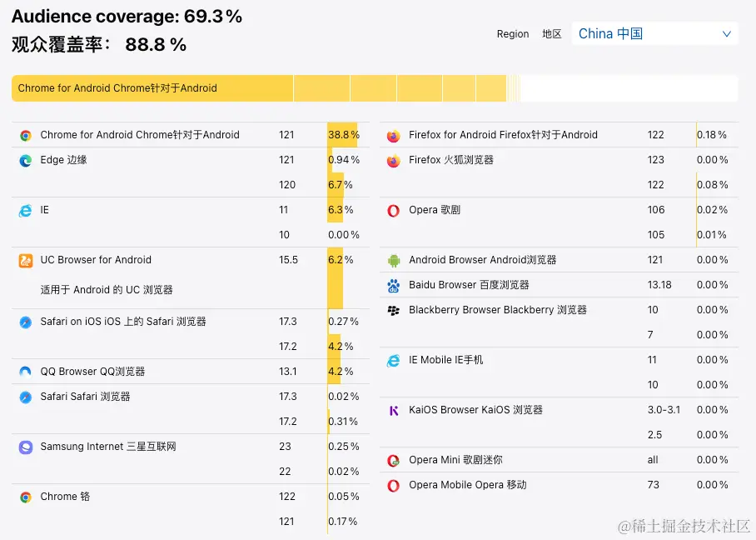Click the QQ Browser icon
This screenshot has height=540, width=756.
point(26,372)
